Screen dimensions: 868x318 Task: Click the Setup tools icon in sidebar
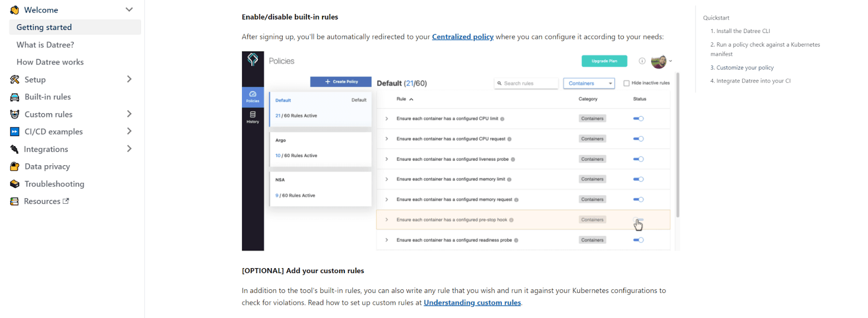(x=15, y=80)
